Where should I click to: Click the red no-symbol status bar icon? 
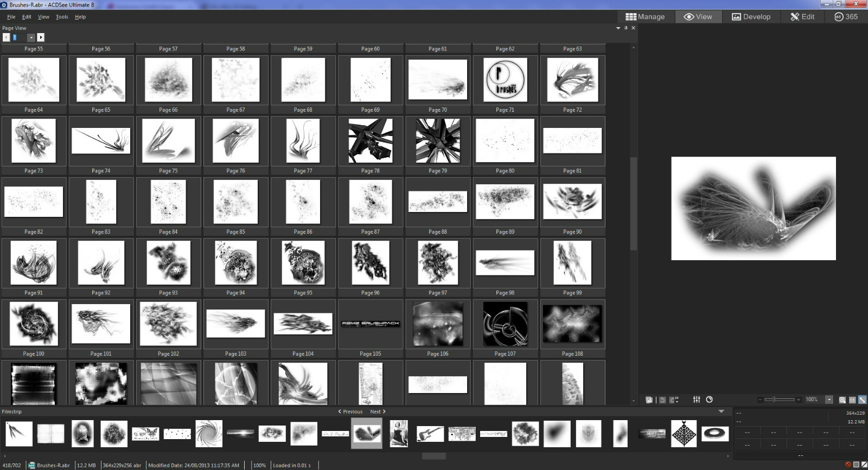click(x=848, y=465)
